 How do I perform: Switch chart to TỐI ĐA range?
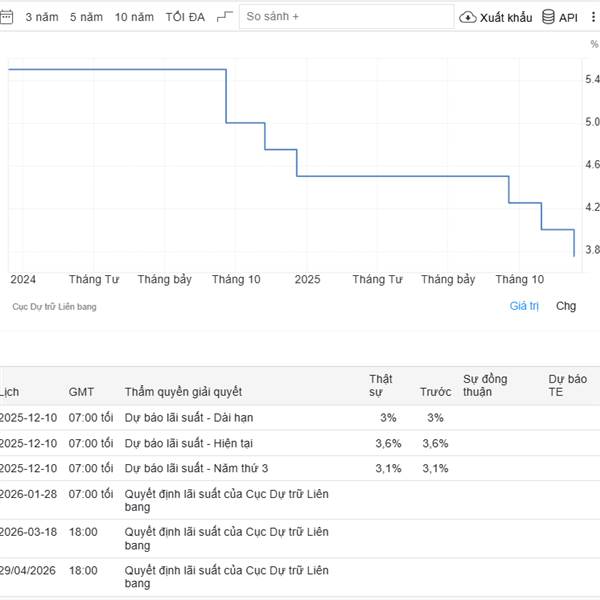click(x=185, y=17)
